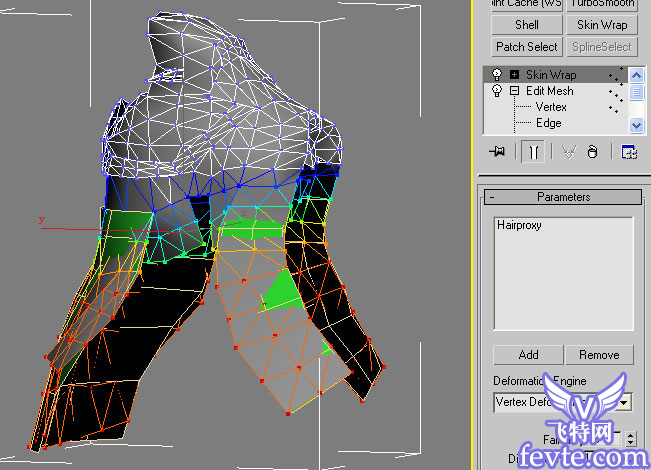
Task: Click the Remove button
Action: tap(599, 355)
